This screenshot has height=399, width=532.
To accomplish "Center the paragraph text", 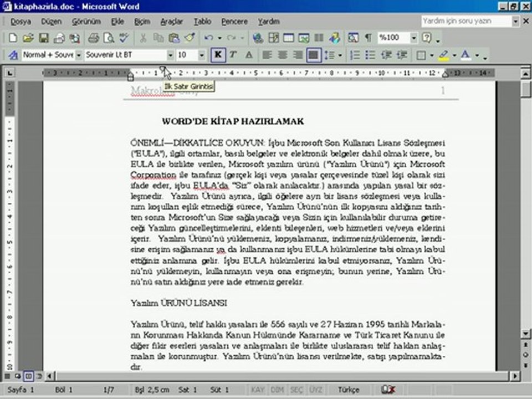I will (282, 55).
